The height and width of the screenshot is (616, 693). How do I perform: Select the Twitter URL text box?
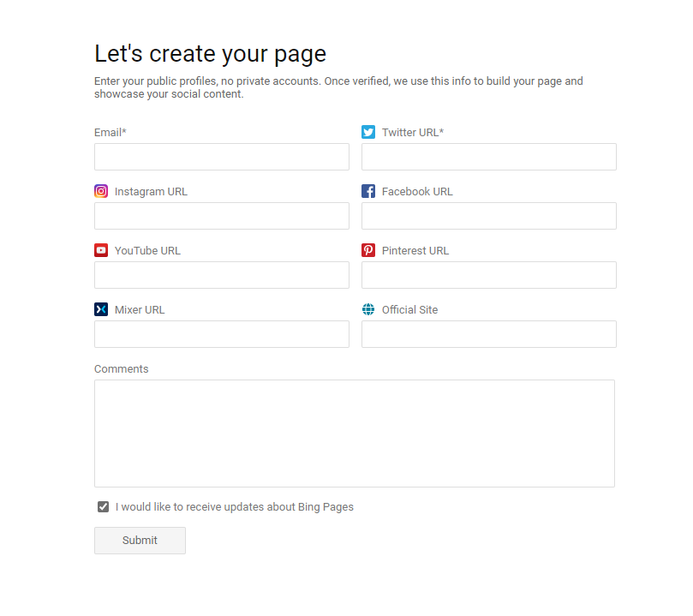tap(489, 157)
